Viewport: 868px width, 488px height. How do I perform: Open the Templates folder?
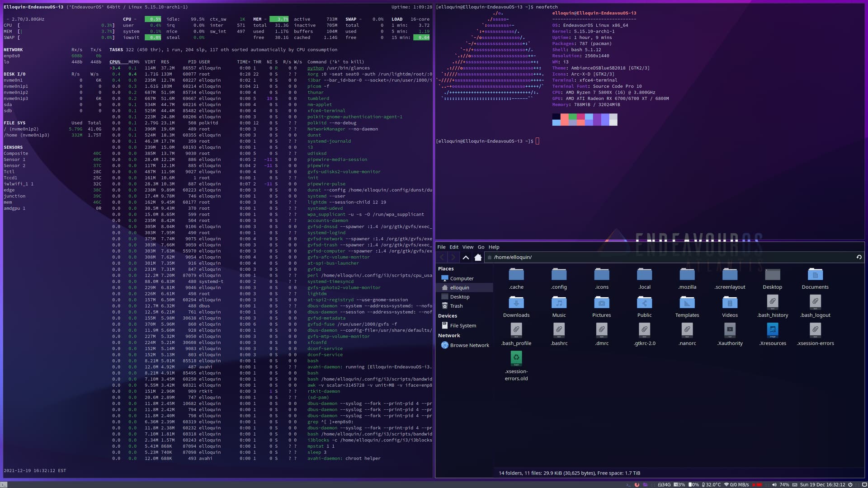(687, 306)
